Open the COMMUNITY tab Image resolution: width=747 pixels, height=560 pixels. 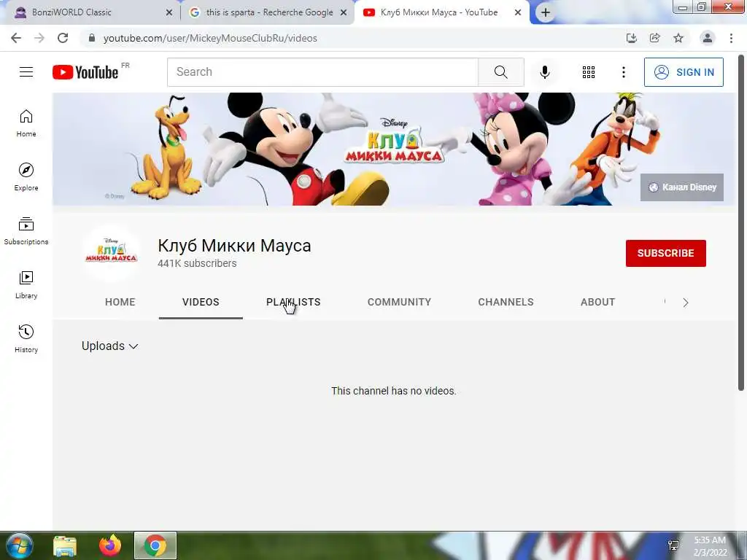pos(399,302)
